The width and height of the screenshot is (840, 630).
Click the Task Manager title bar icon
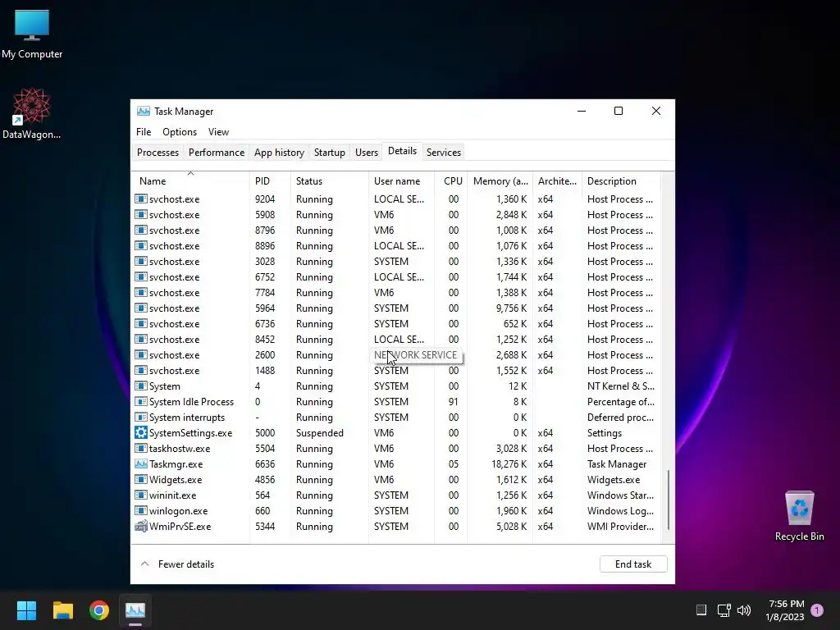pyautogui.click(x=143, y=111)
